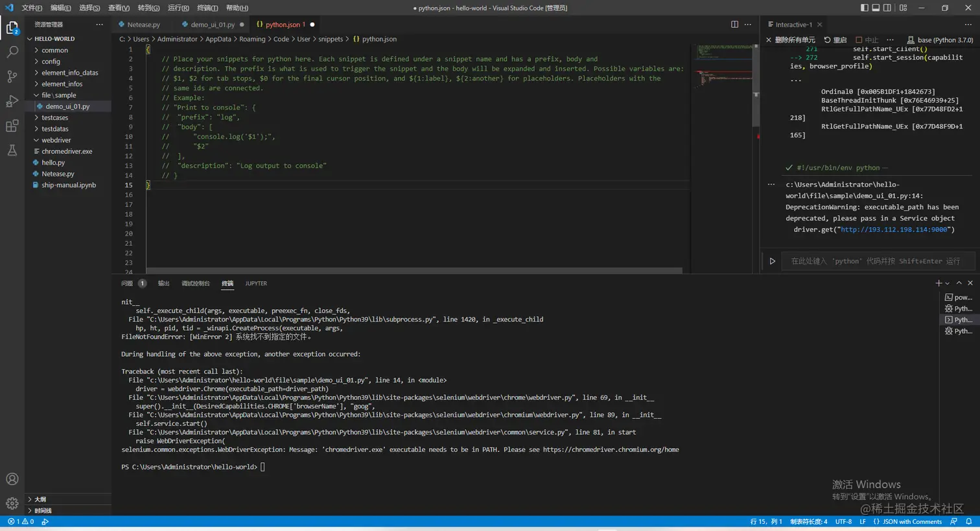Switch to the Debug Console (调试控制台) tab

click(x=196, y=283)
